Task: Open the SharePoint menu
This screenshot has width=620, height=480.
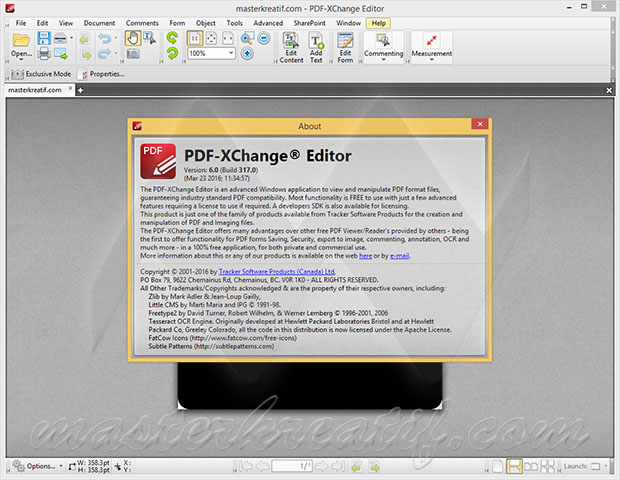Action: pos(310,23)
